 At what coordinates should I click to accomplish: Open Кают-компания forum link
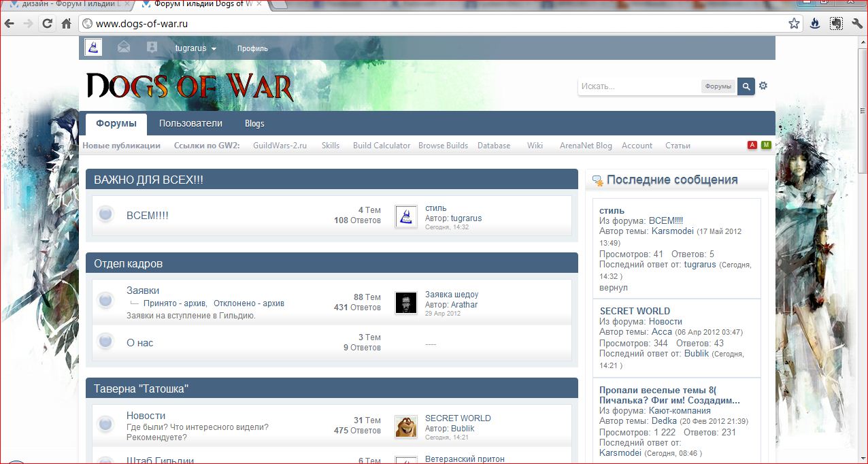click(680, 411)
